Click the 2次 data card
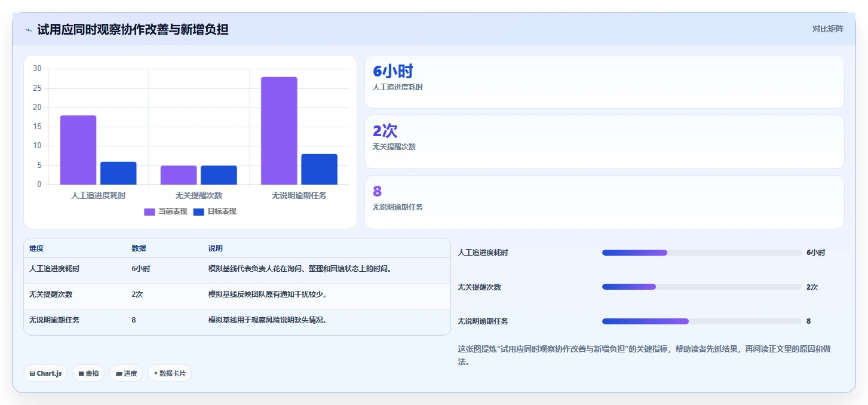 click(604, 142)
